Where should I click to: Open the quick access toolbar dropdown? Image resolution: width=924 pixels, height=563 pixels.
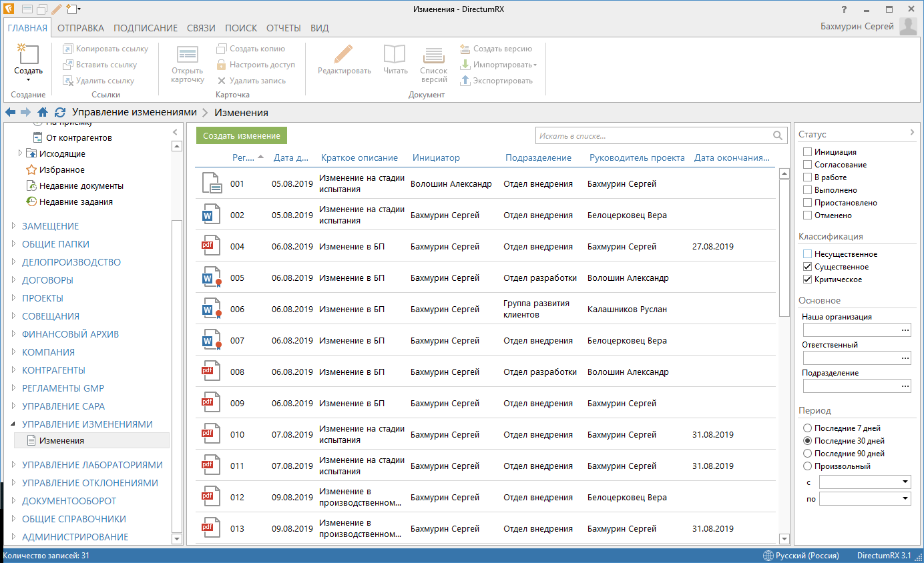pyautogui.click(x=79, y=9)
